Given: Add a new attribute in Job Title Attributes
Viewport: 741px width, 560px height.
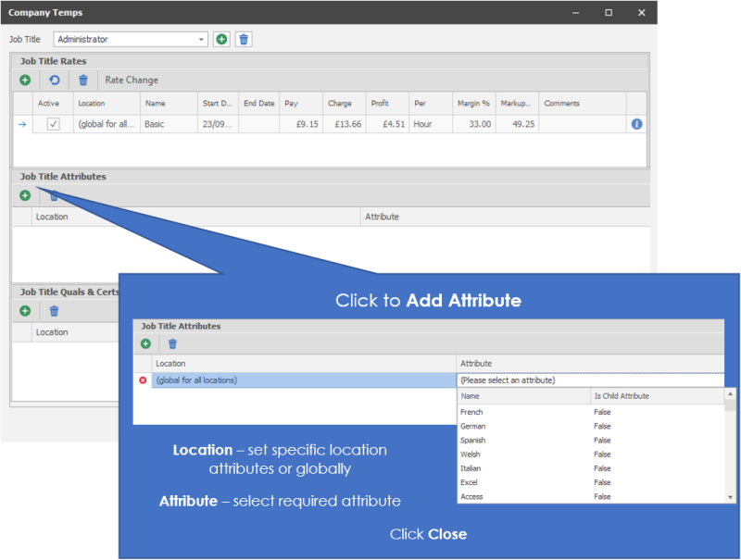Looking at the screenshot, I should pyautogui.click(x=25, y=195).
